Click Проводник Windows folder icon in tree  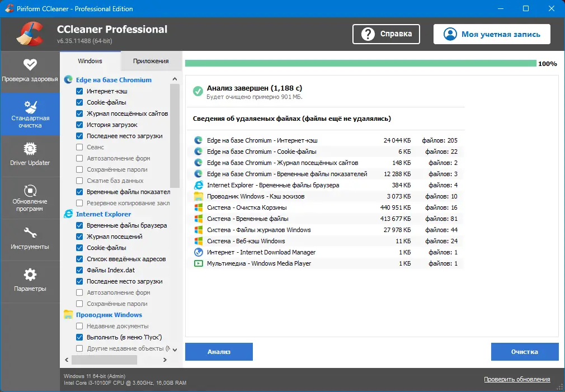tap(68, 314)
